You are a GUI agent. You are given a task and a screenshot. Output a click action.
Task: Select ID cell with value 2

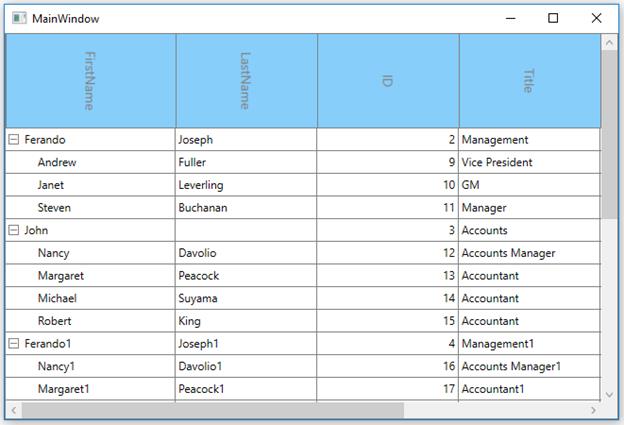tap(388, 139)
